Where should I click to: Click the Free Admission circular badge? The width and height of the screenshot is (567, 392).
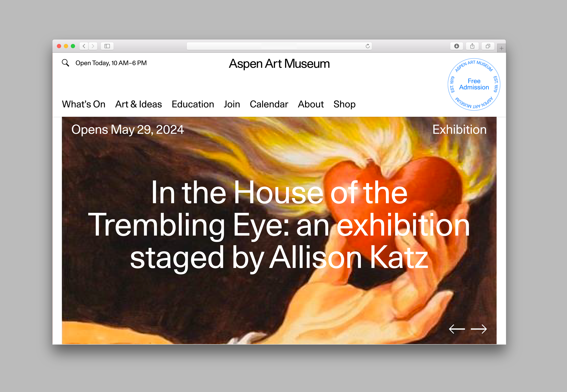(474, 84)
